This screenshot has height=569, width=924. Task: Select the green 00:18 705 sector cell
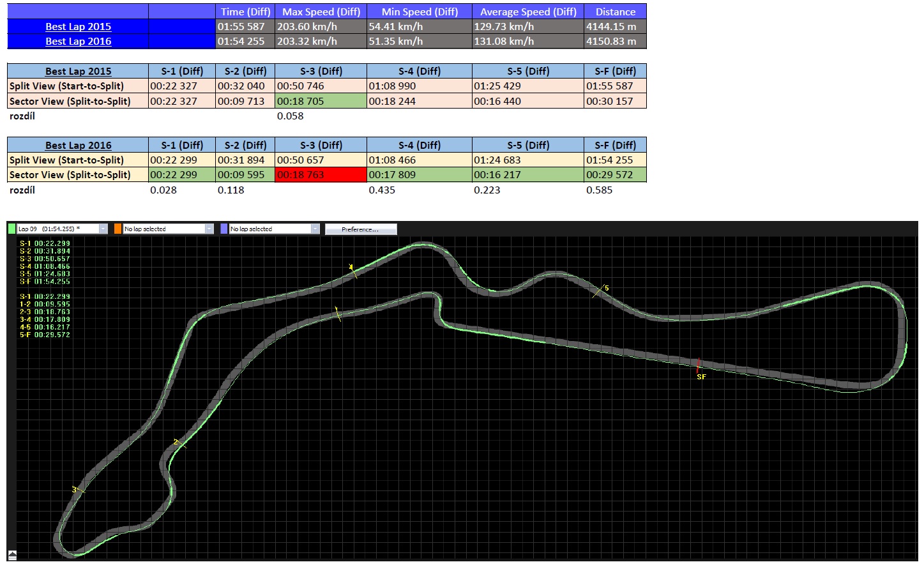click(321, 101)
